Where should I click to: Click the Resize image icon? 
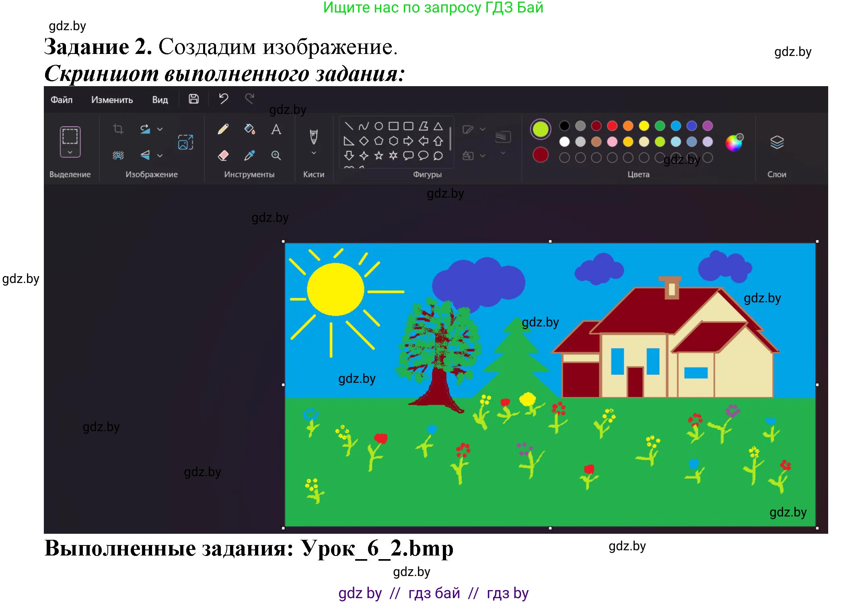pos(185,142)
